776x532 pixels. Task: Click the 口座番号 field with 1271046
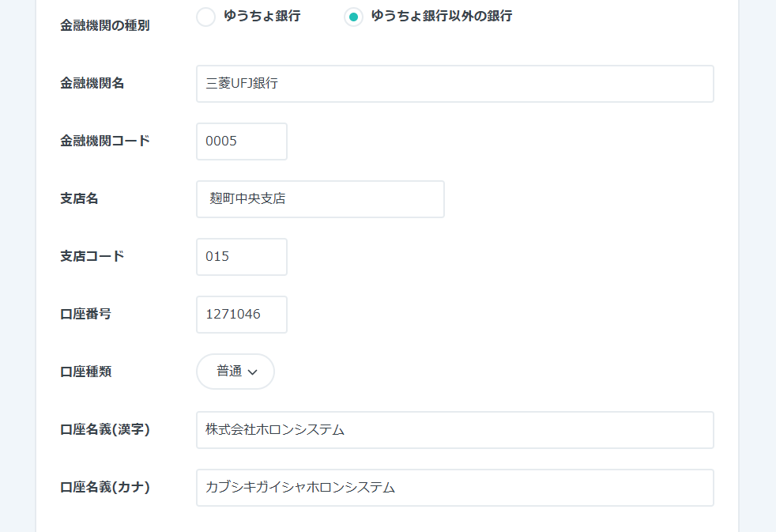241,315
